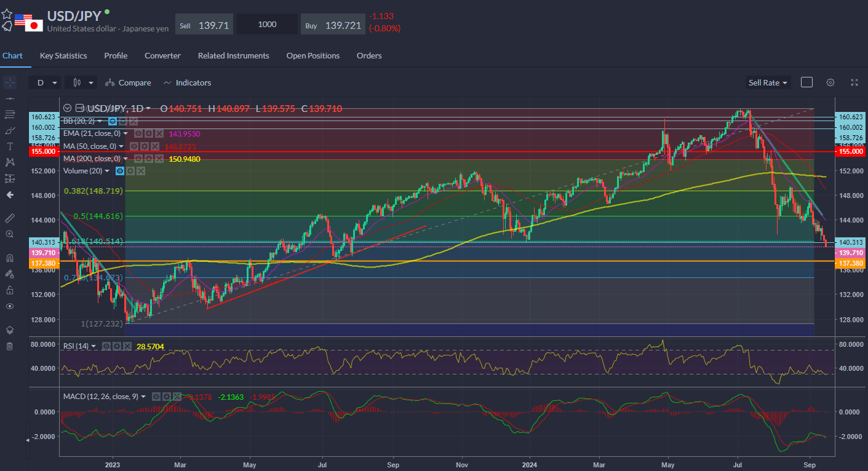The image size is (868, 471).
Task: Expand the Sell Rate dropdown
Action: point(768,82)
